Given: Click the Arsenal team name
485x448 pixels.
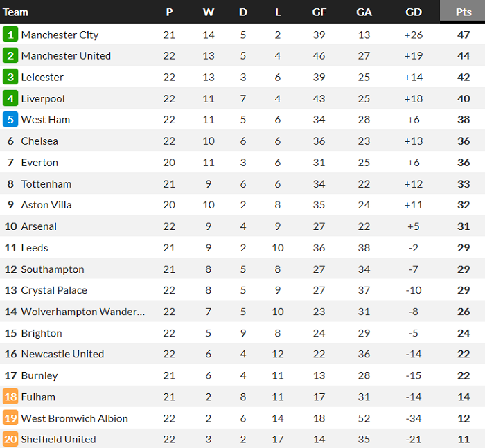Looking at the screenshot, I should coord(39,226).
